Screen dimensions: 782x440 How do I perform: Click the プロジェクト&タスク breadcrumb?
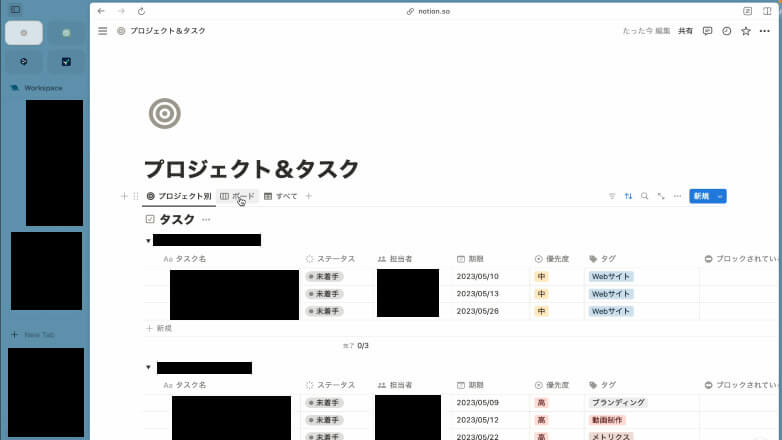[161, 31]
